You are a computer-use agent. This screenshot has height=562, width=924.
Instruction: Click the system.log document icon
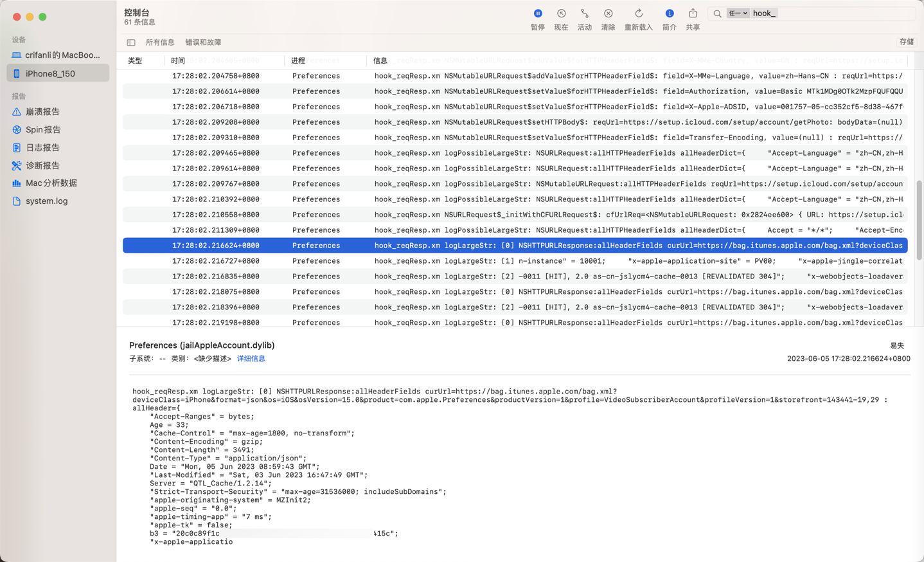pos(17,201)
